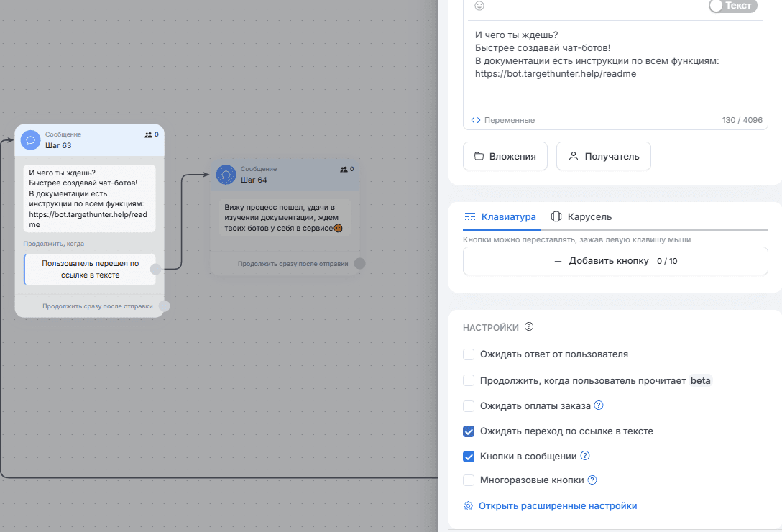This screenshot has width=782, height=532.
Task: Open the emoji picker smiley icon
Action: [x=479, y=6]
